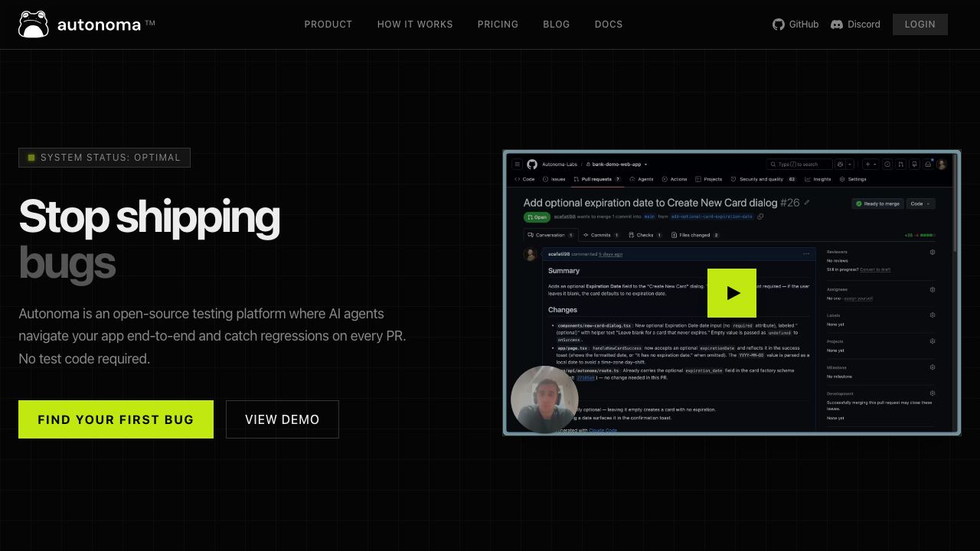Open the PRICING page
This screenshot has width=980, height=551.
pyautogui.click(x=498, y=24)
